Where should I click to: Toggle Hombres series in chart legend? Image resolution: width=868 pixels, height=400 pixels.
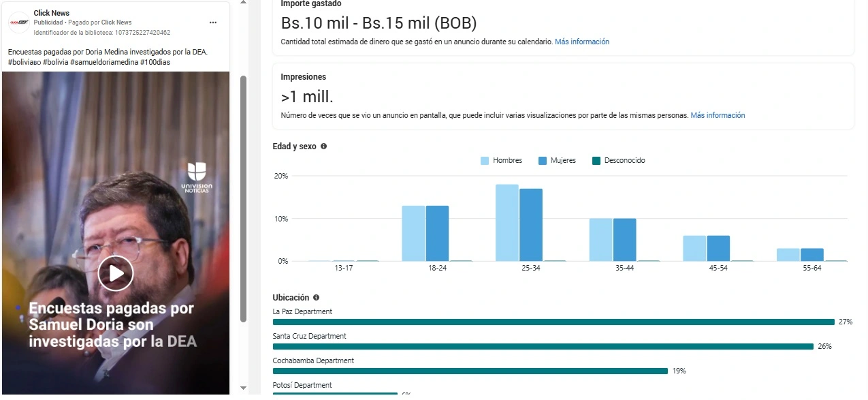(x=501, y=161)
